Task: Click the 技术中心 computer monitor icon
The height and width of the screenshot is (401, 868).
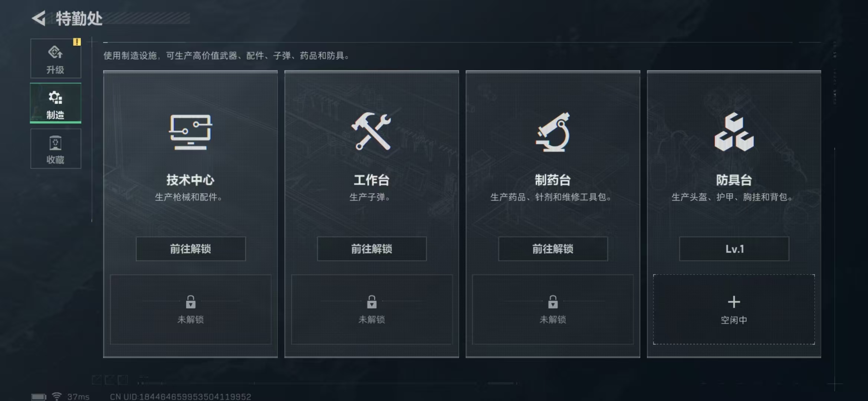Action: point(191,132)
